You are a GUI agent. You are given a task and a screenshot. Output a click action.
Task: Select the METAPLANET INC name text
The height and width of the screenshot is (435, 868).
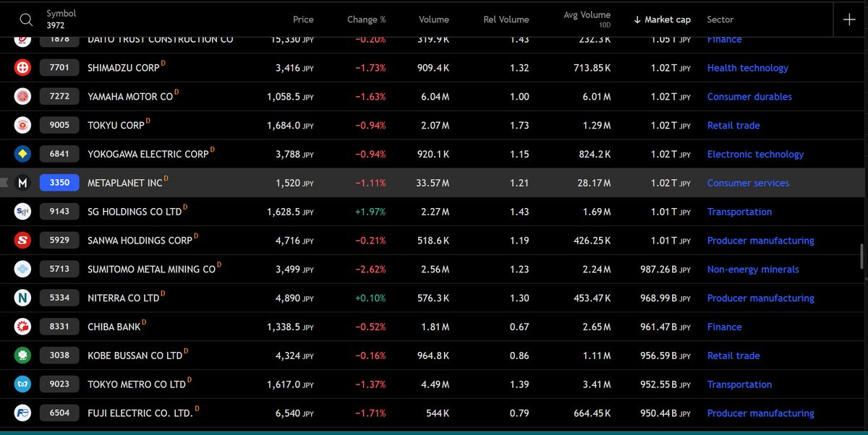[x=124, y=184]
